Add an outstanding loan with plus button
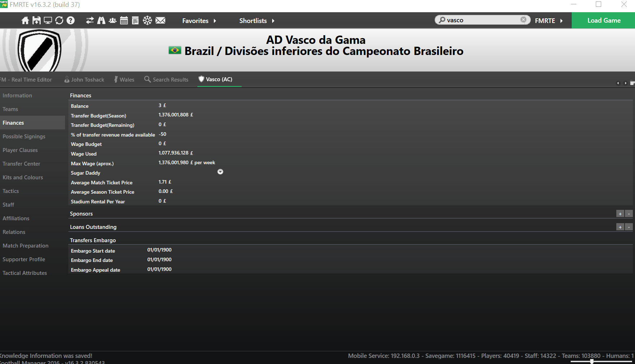This screenshot has width=635, height=364. click(620, 227)
